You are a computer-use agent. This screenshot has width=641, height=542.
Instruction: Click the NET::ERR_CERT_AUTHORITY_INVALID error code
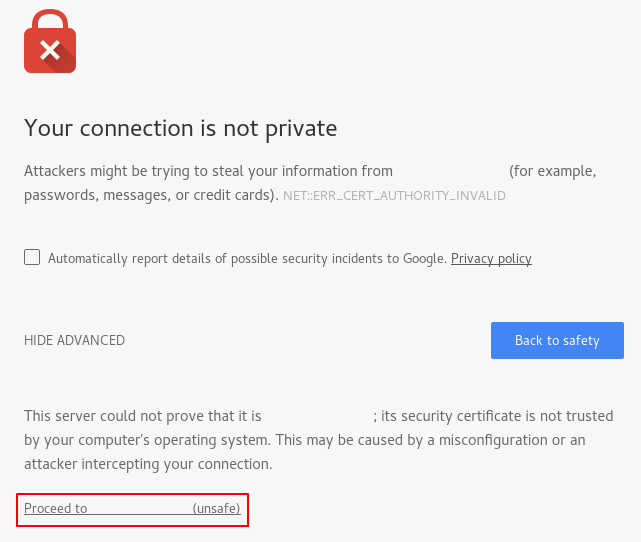[x=394, y=196]
